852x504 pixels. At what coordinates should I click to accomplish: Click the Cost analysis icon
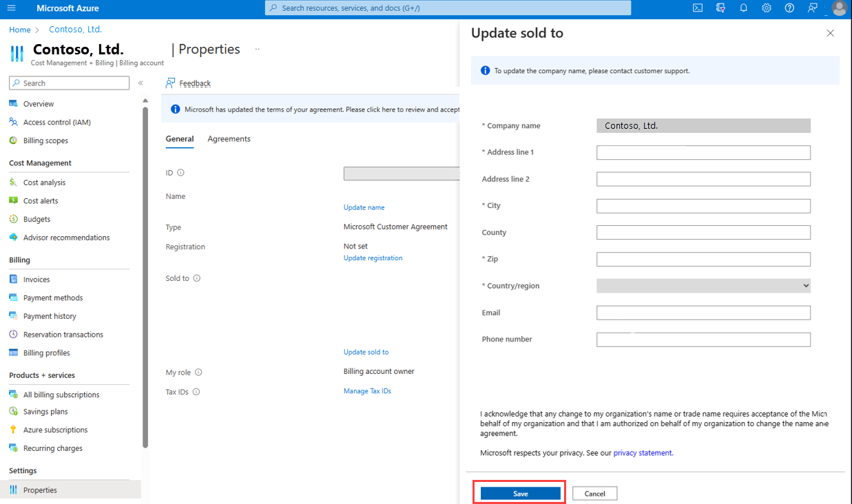[x=13, y=182]
